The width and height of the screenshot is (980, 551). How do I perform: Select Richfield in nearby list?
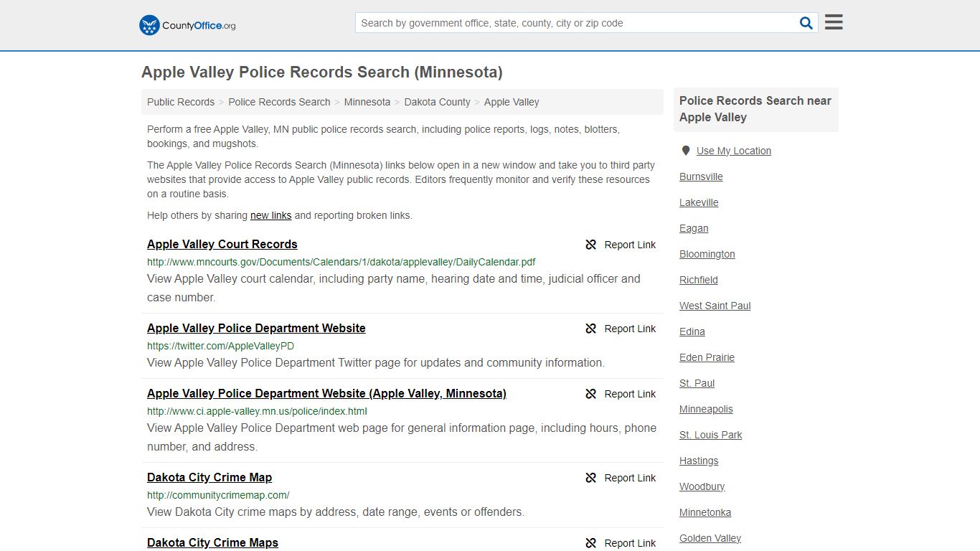(x=698, y=280)
